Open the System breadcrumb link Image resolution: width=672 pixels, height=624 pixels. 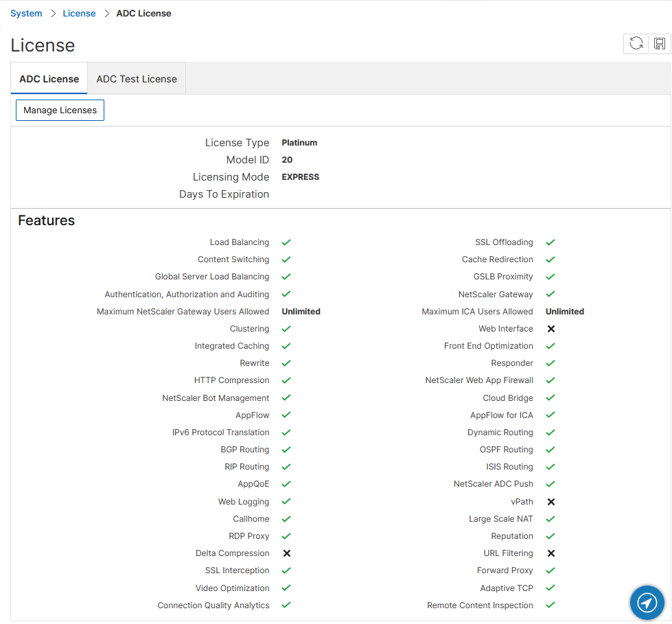point(26,13)
